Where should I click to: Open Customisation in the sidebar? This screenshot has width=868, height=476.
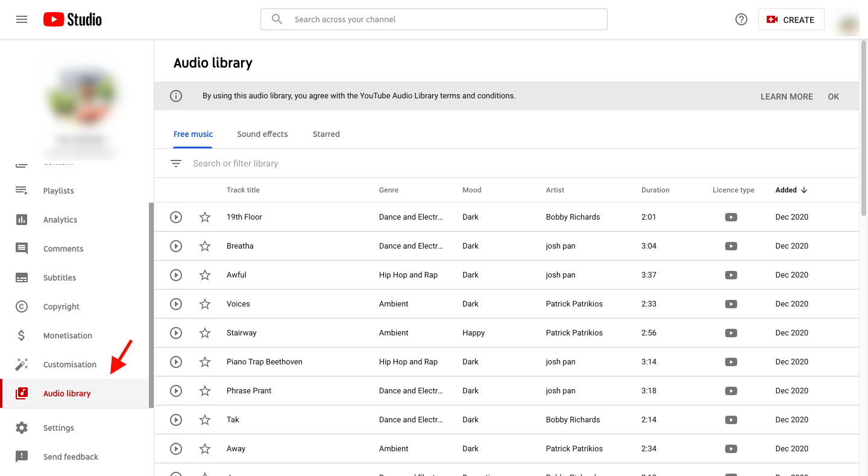[x=69, y=364]
